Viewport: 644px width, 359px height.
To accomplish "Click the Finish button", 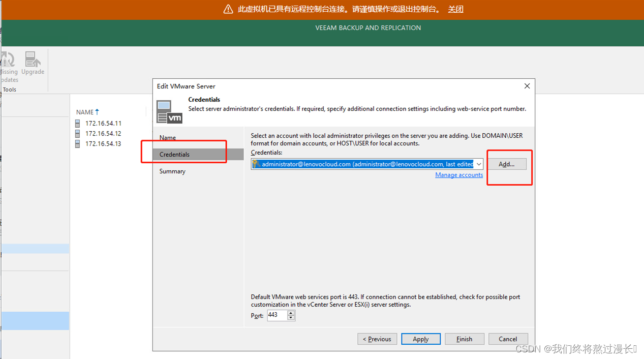I will point(464,339).
